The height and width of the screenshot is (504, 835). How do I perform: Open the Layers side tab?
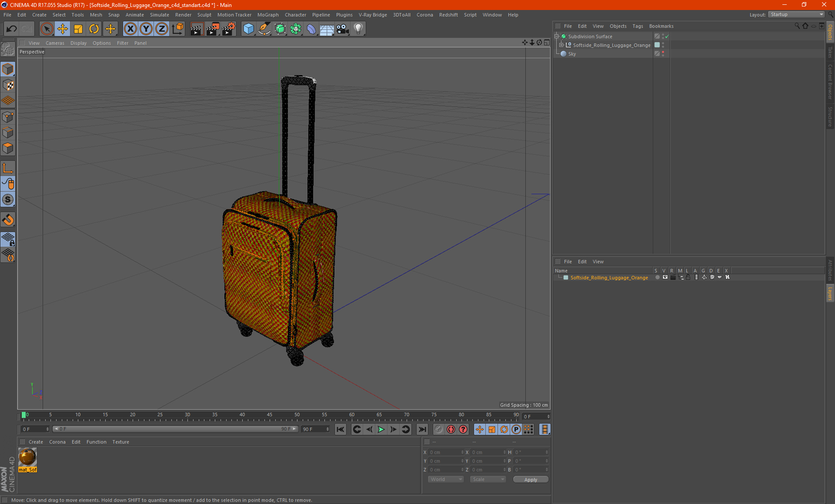point(830,293)
